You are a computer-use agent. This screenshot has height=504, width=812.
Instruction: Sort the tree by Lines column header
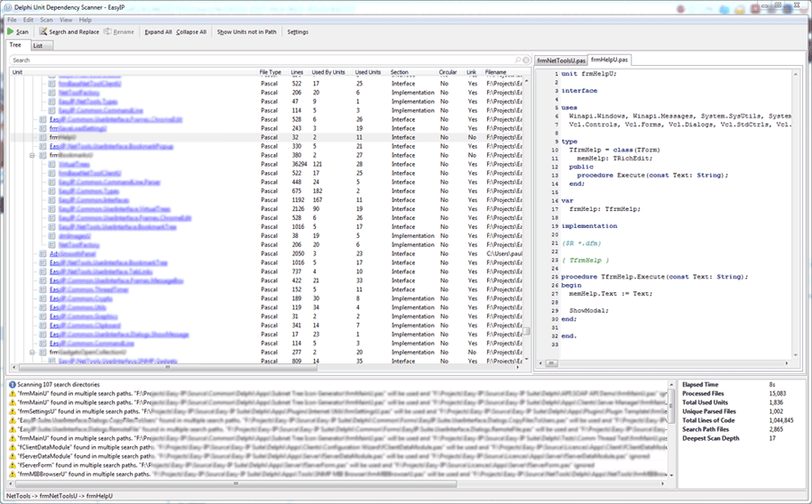[297, 72]
